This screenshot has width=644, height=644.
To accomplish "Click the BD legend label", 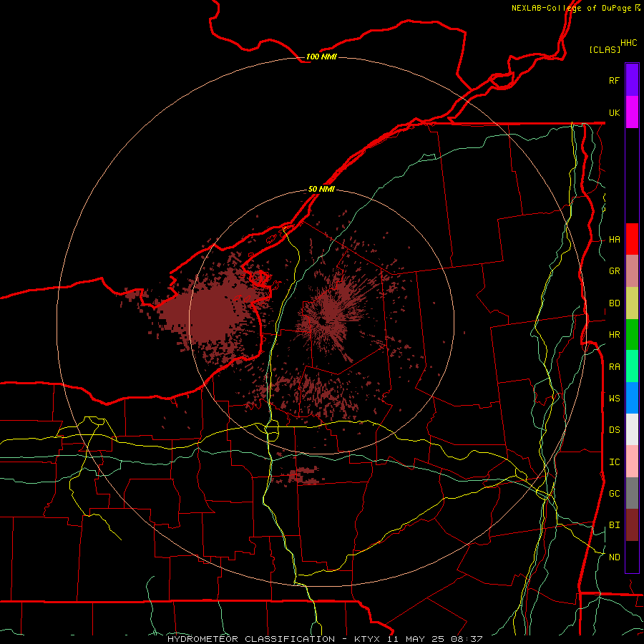I will [x=614, y=303].
